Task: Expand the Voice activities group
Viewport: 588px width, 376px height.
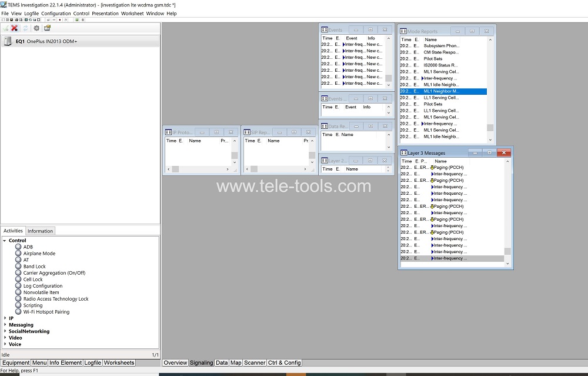Action: coord(5,344)
